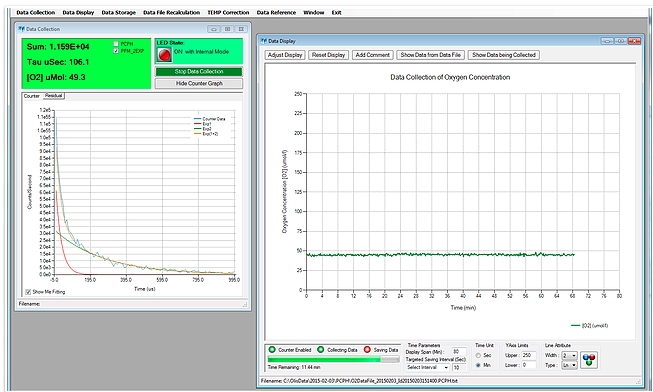Click the green Counter Enabled indicator
The image size is (653, 392).
click(272, 350)
